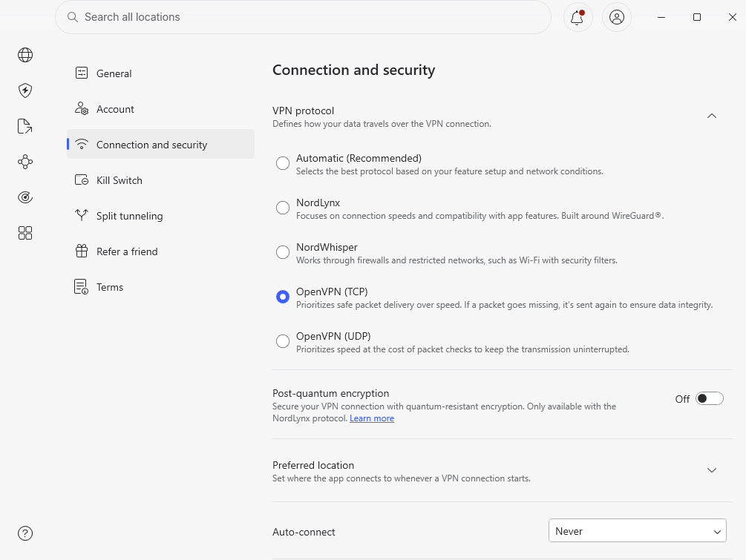Click the Auto-connect label
Viewport: 746px width, 560px height.
304,532
